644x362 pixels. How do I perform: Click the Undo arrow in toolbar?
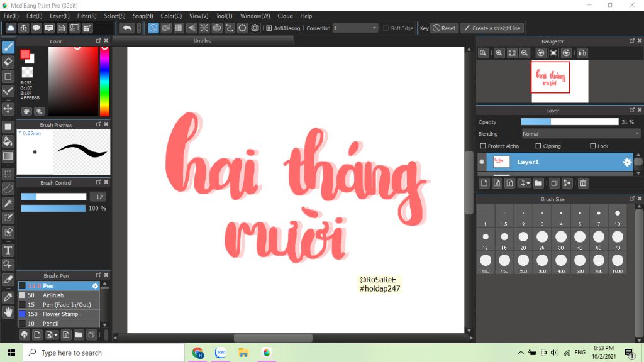126,28
